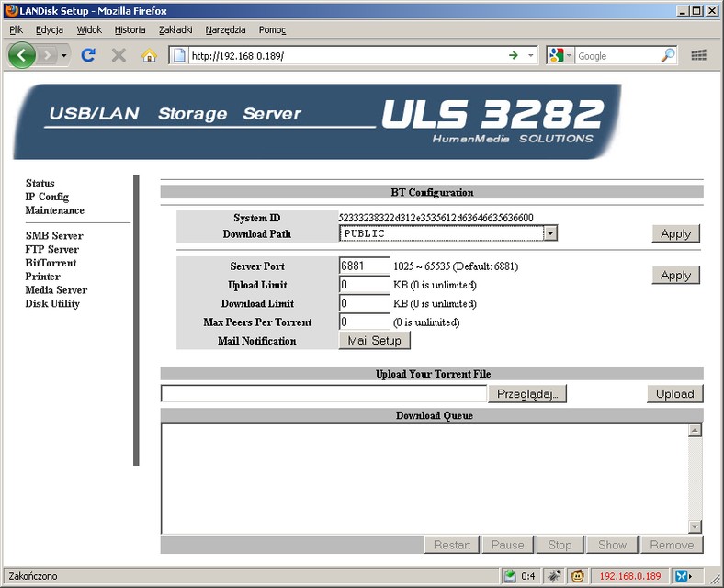This screenshot has width=724, height=588.
Task: Reload the page with the Refresh icon
Action: click(88, 55)
